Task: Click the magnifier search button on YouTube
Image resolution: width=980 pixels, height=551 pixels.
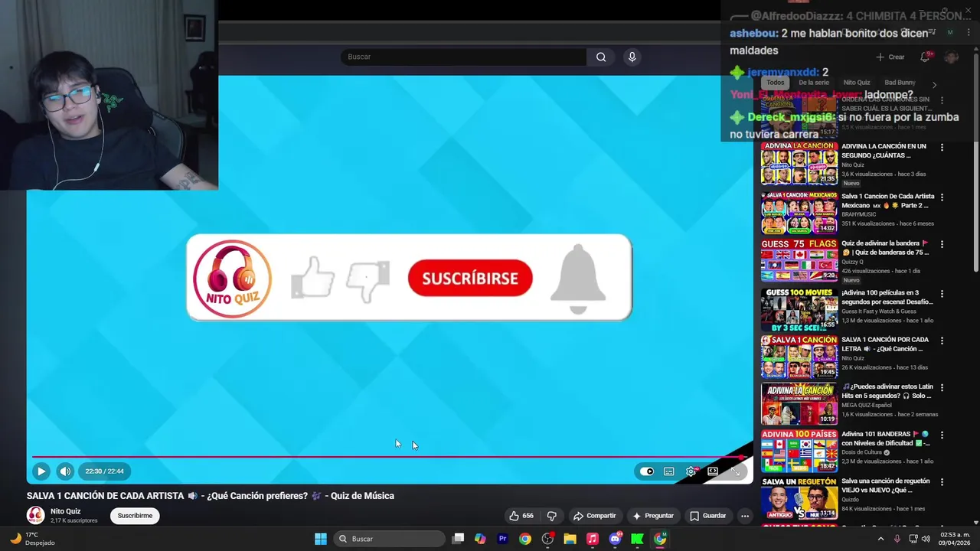Action: (x=601, y=57)
